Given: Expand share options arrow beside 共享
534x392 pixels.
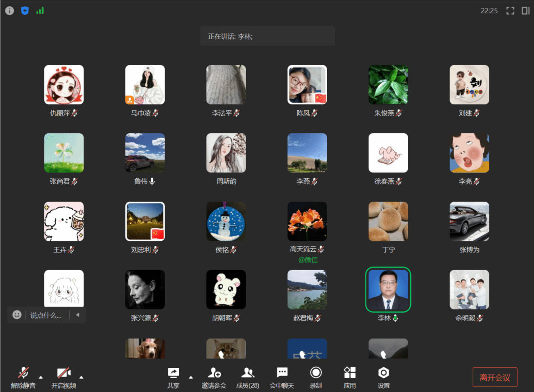Looking at the screenshot, I should [191, 377].
